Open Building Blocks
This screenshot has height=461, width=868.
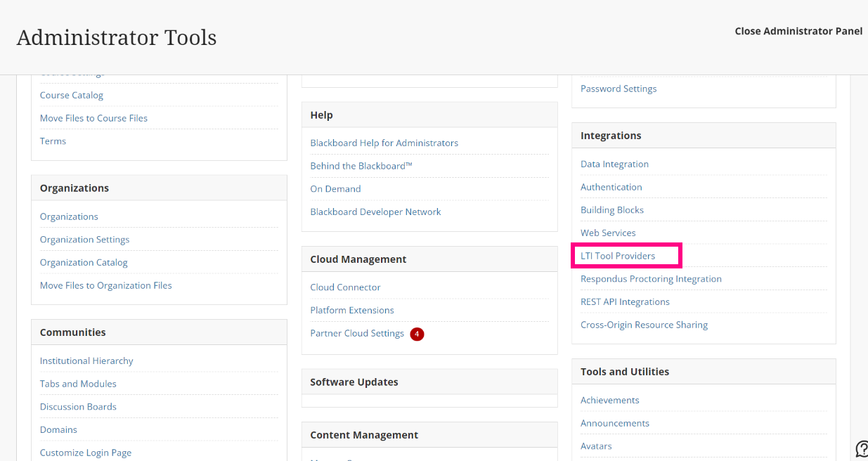tap(612, 210)
